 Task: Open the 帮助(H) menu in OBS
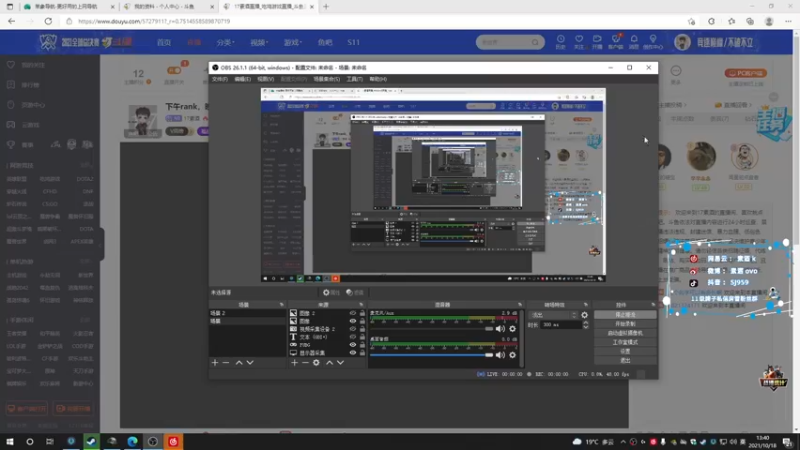click(x=378, y=79)
